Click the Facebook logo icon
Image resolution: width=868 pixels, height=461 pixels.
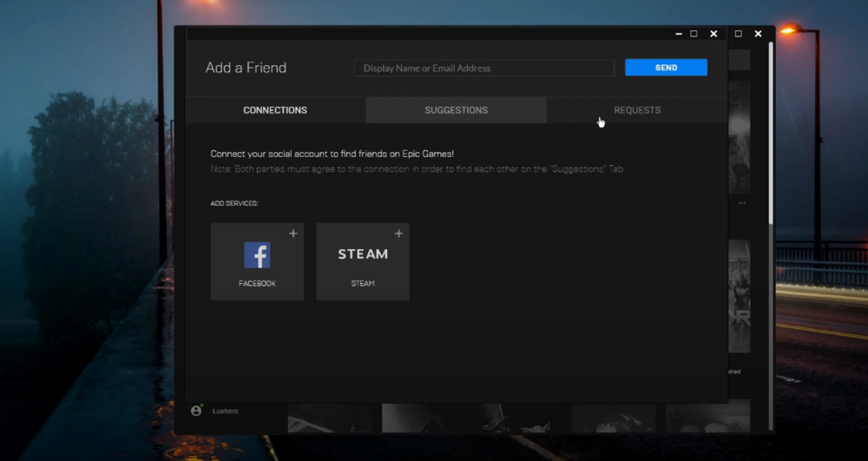tap(257, 255)
